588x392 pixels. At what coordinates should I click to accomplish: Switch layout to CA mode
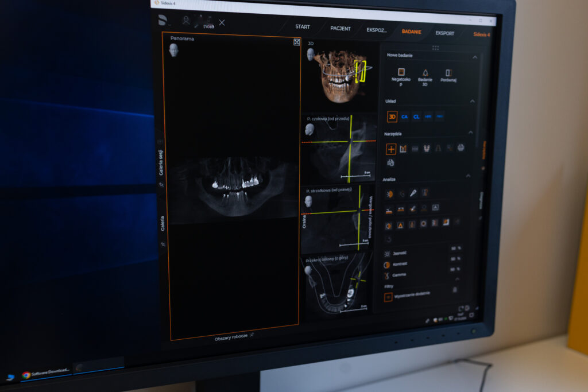click(x=404, y=117)
